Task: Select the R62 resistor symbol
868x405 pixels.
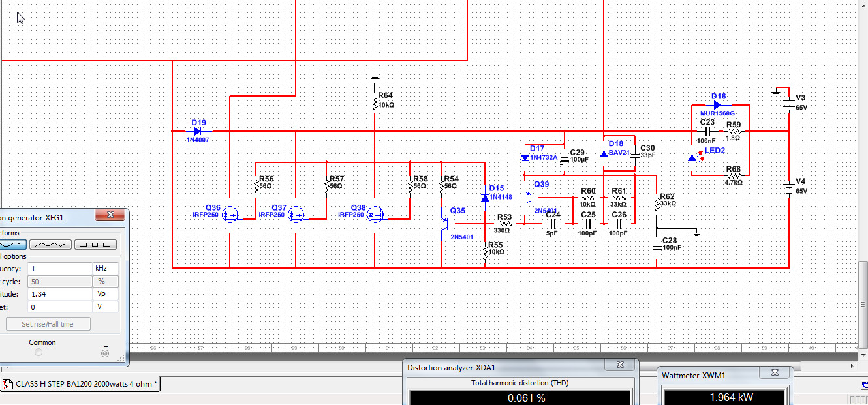Action: coord(657,204)
